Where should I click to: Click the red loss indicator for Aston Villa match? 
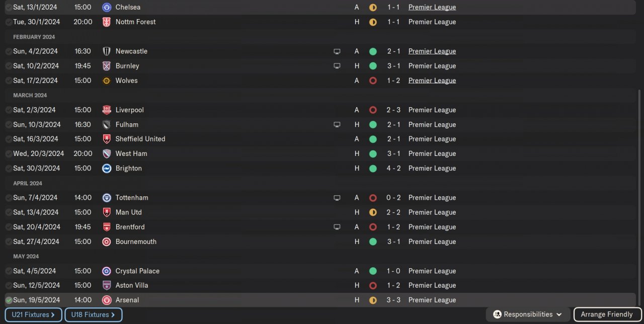click(x=373, y=285)
